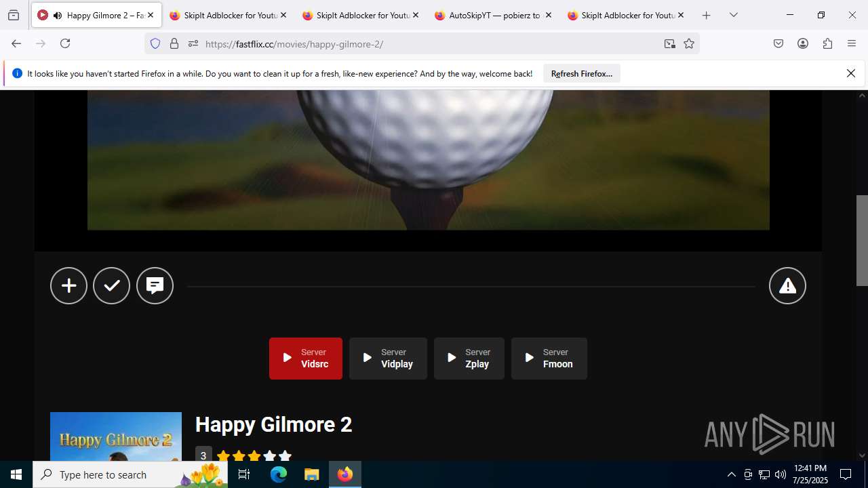Switch to AutoSkipYT tab
Viewport: 868px width, 488px height.
coord(493,15)
